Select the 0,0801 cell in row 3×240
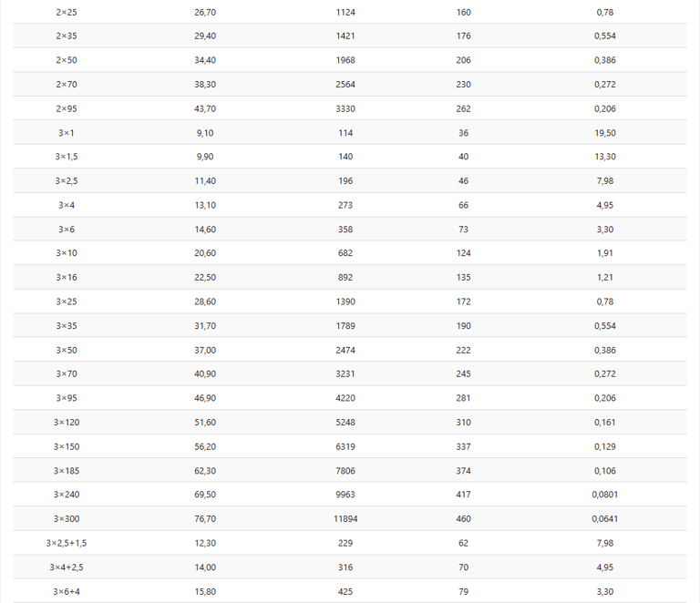 [605, 495]
